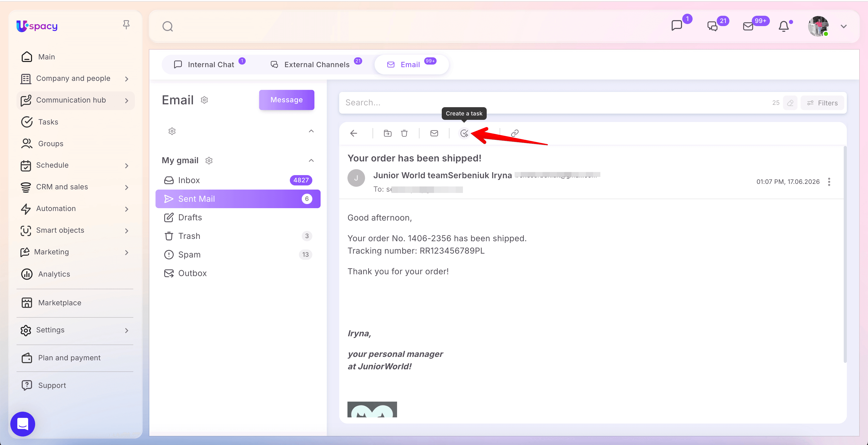Image resolution: width=868 pixels, height=445 pixels.
Task: Switch to External Channels tab
Action: (x=316, y=64)
